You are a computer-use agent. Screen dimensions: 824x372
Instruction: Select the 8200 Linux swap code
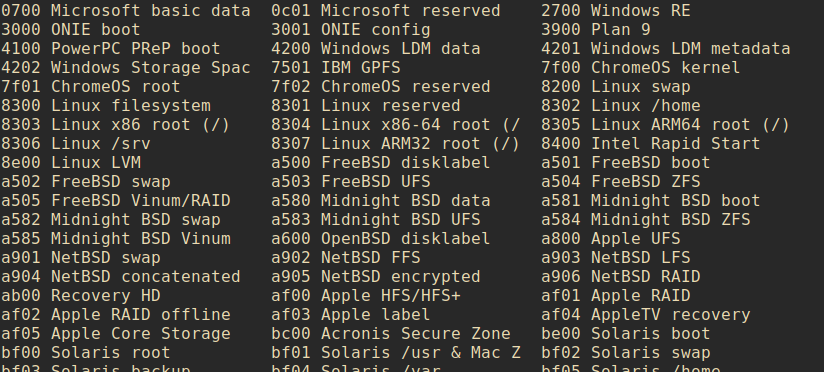coord(616,87)
